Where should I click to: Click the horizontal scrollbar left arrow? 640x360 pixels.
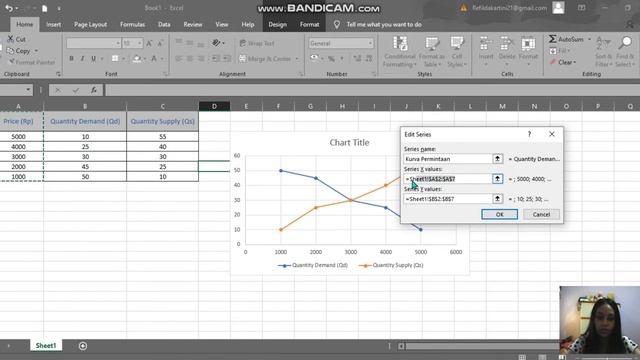point(401,346)
